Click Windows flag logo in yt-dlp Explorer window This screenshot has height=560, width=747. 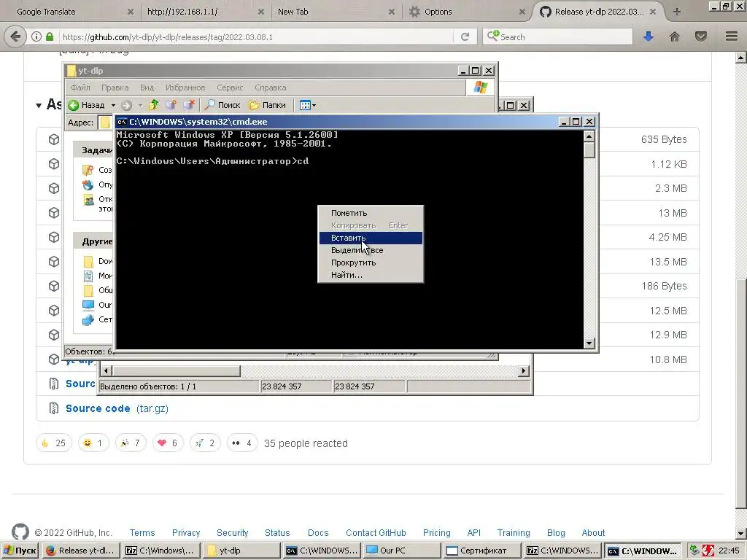(481, 87)
